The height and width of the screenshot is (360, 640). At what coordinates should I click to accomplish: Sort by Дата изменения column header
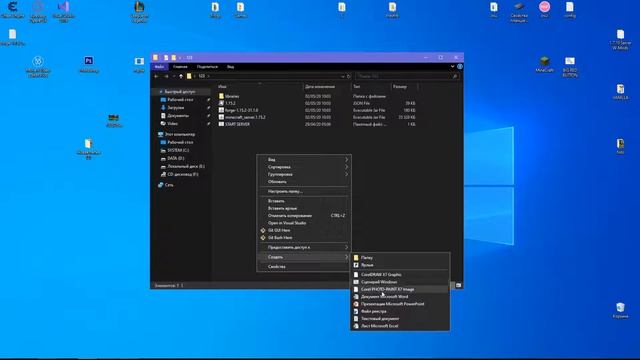click(x=327, y=87)
